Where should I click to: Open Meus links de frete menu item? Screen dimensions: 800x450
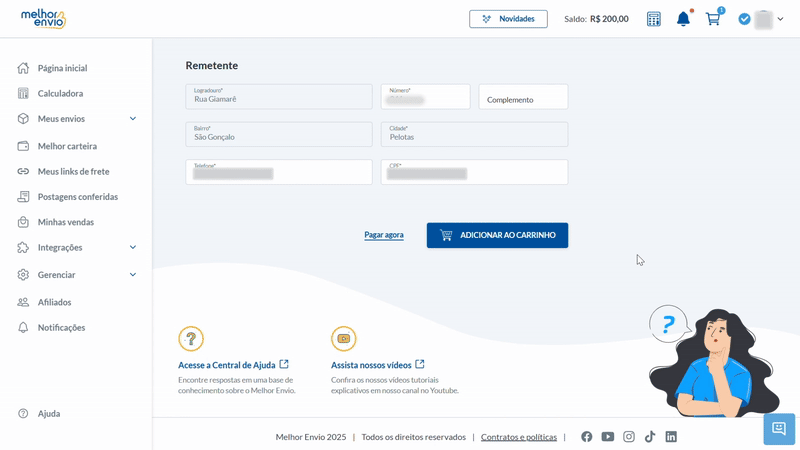(73, 171)
